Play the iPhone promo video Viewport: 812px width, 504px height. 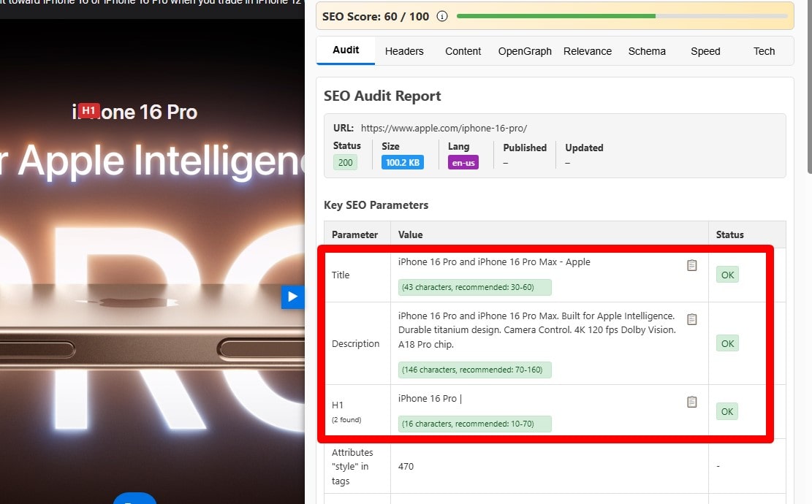click(x=292, y=297)
